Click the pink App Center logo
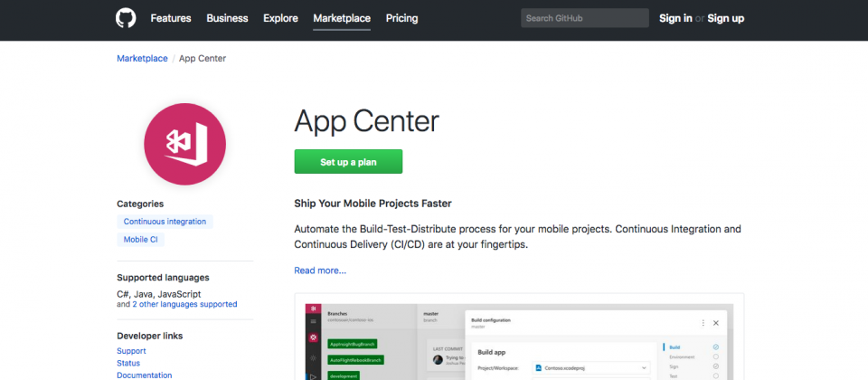 pos(184,144)
